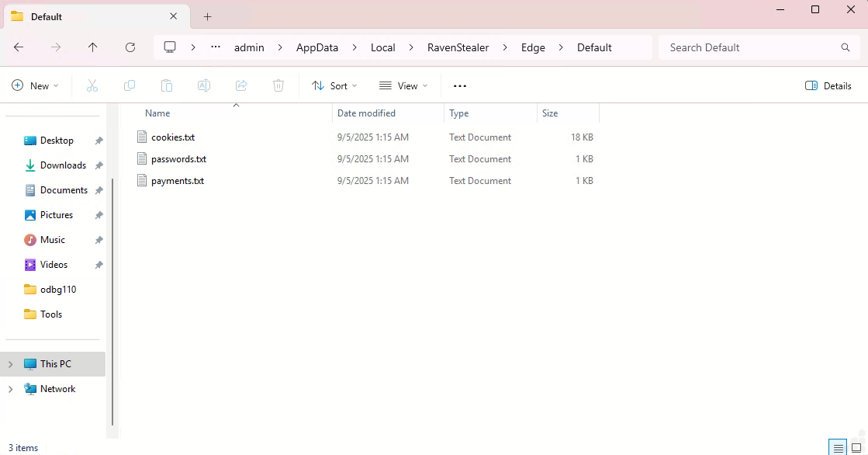This screenshot has width=868, height=455.
Task: Open Downloads in the quick access sidebar
Action: [x=63, y=165]
